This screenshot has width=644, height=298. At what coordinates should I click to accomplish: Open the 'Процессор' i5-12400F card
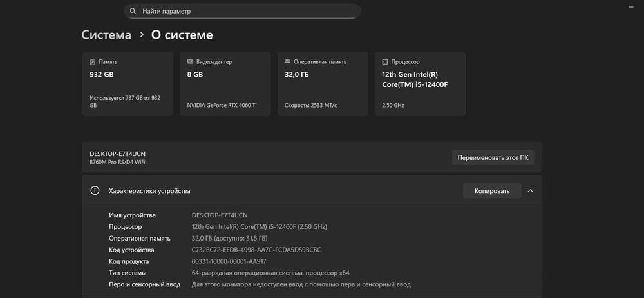(420, 84)
